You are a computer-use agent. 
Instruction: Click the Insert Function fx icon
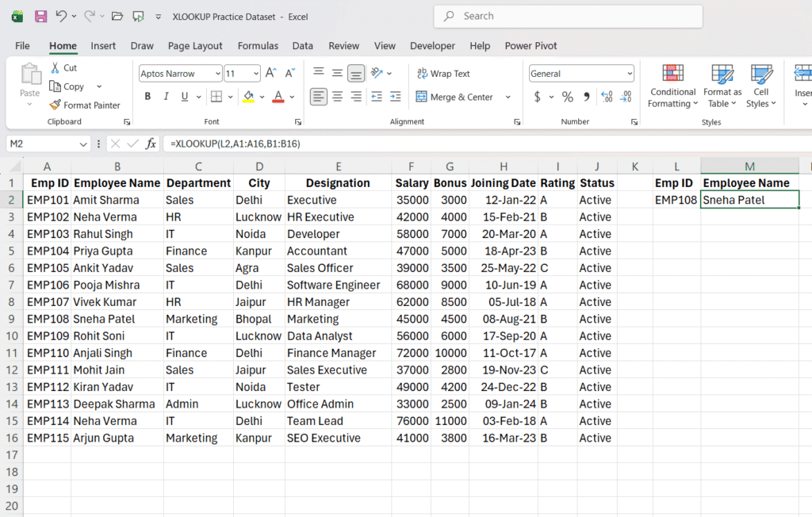point(151,144)
